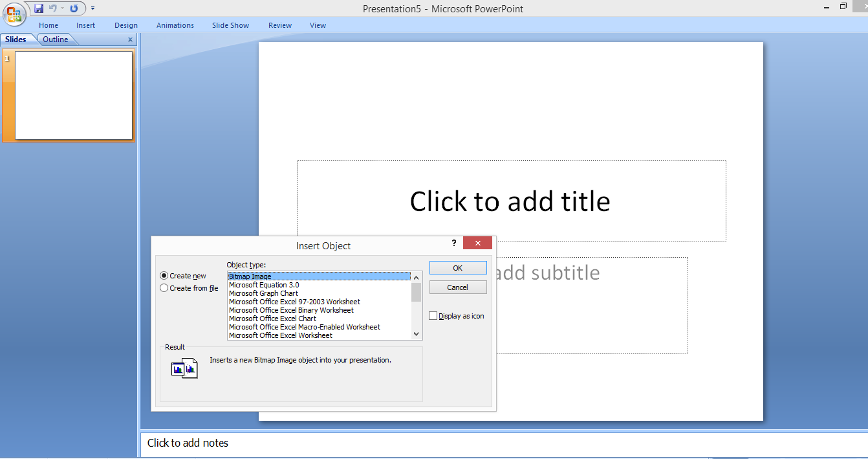Image resolution: width=868 pixels, height=459 pixels.
Task: Click the 'Click to add title' placeholder
Action: (x=511, y=201)
